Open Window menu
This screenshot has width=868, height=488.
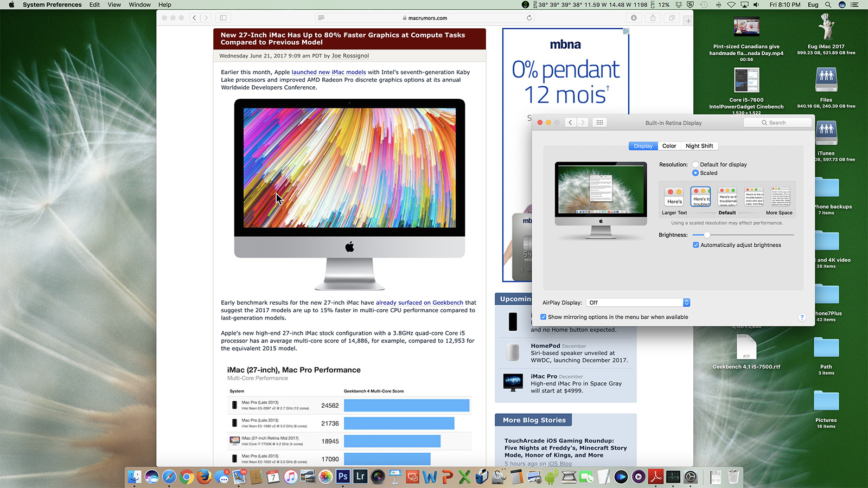[x=139, y=4]
